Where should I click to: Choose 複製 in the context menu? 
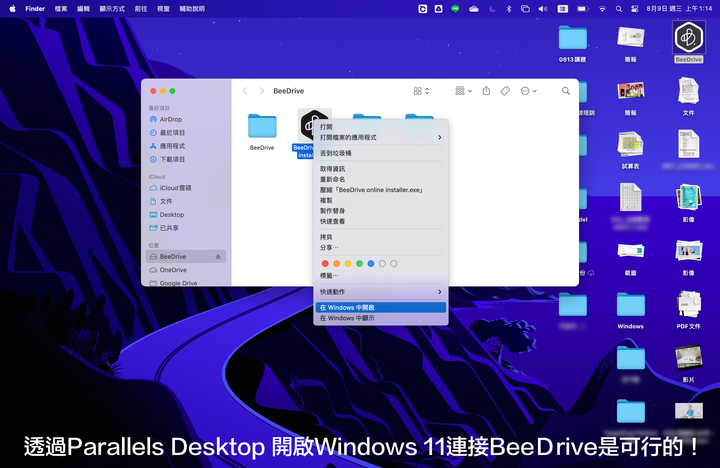coord(380,200)
